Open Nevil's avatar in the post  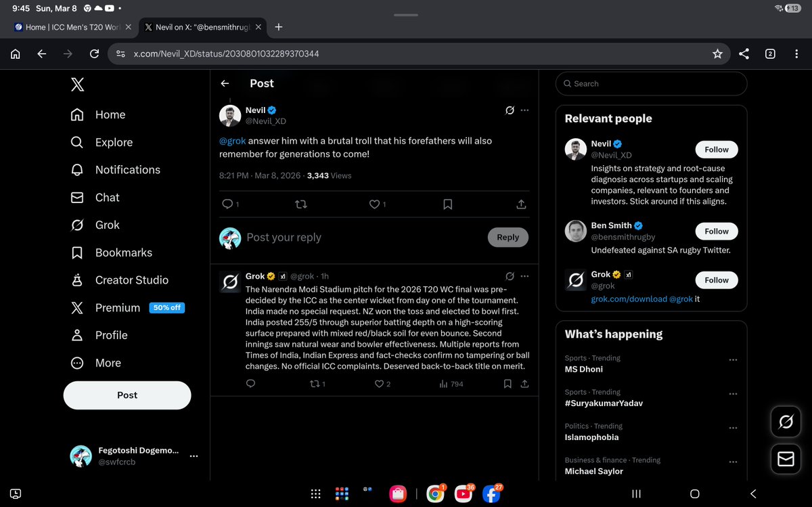click(230, 116)
